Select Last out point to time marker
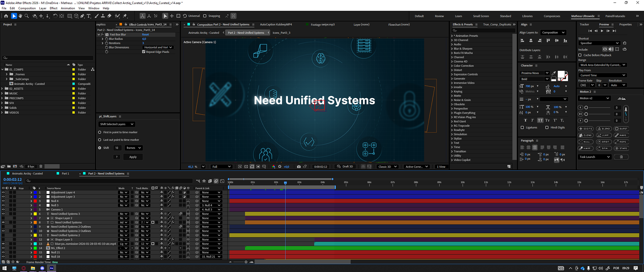This screenshot has height=272, width=644. point(100,140)
